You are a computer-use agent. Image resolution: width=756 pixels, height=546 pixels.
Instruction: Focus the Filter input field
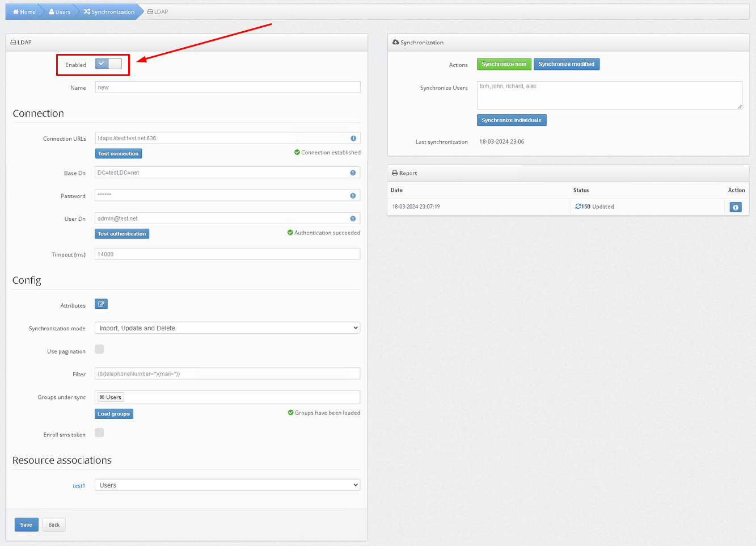click(x=227, y=373)
